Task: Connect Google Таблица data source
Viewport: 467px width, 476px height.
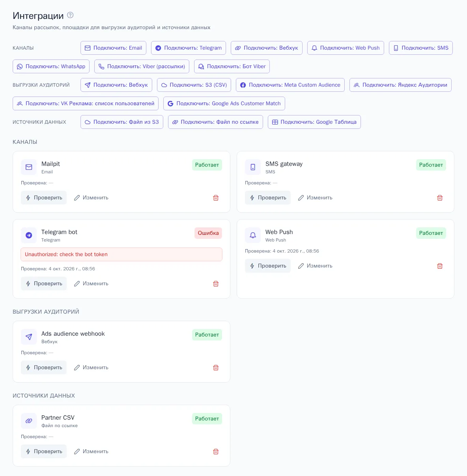Action: (314, 122)
